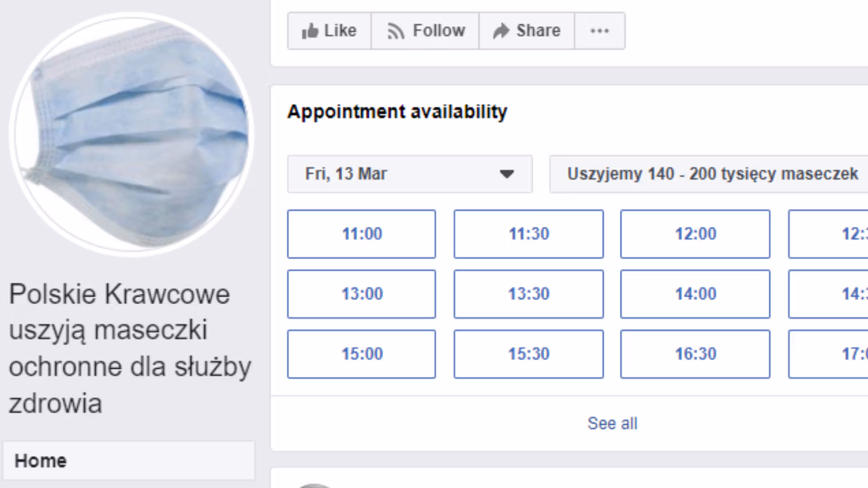Select the 15:30 time slot
Image resolution: width=868 pixels, height=488 pixels.
(528, 354)
